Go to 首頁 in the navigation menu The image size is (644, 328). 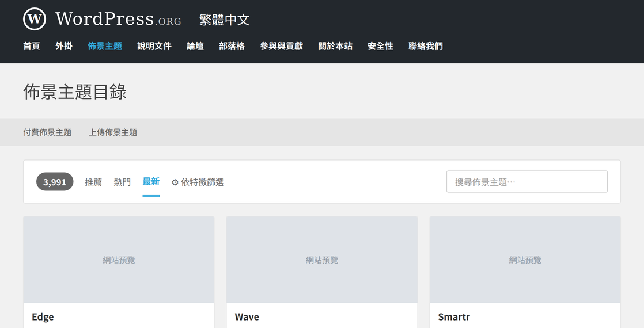coord(32,47)
